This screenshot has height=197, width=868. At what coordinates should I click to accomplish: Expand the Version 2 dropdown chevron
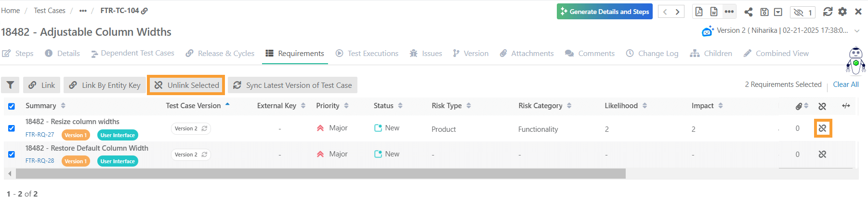point(857,30)
